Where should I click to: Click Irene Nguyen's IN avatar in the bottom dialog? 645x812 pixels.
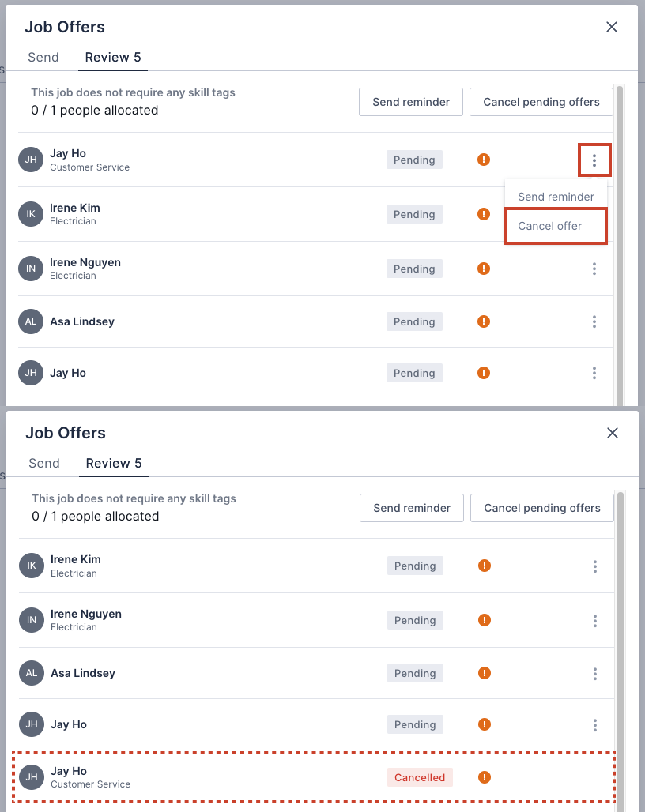32,620
